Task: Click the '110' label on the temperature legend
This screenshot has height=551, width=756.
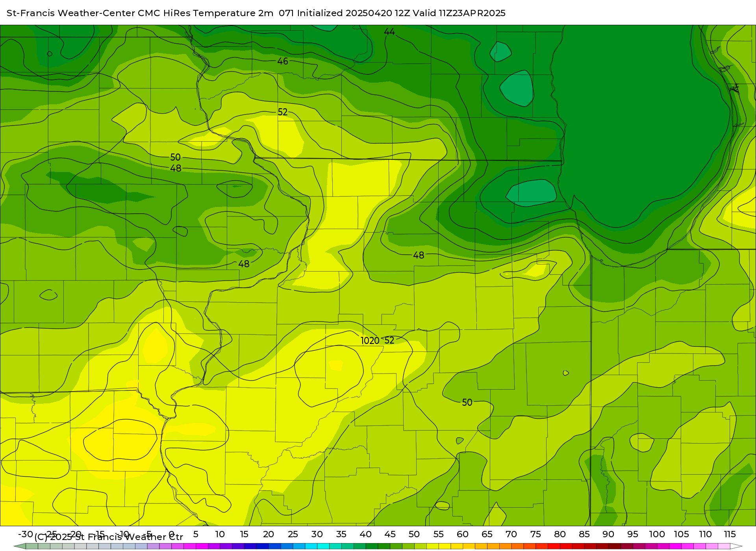Action: (x=706, y=534)
